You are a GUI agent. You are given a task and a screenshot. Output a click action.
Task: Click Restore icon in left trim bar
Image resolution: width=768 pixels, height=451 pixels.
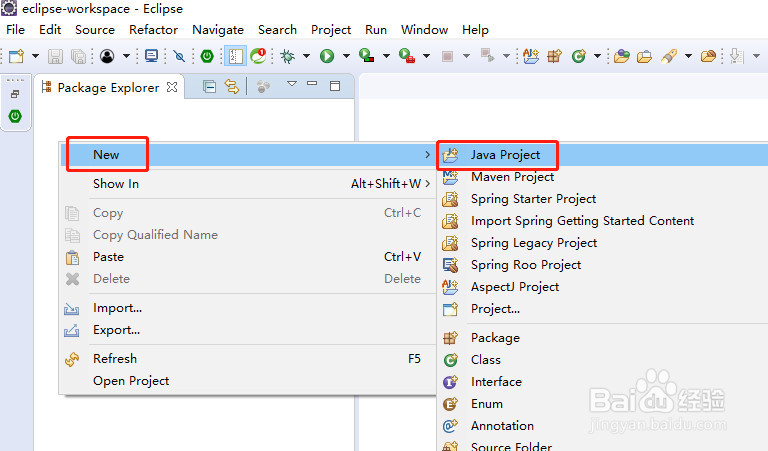point(15,94)
